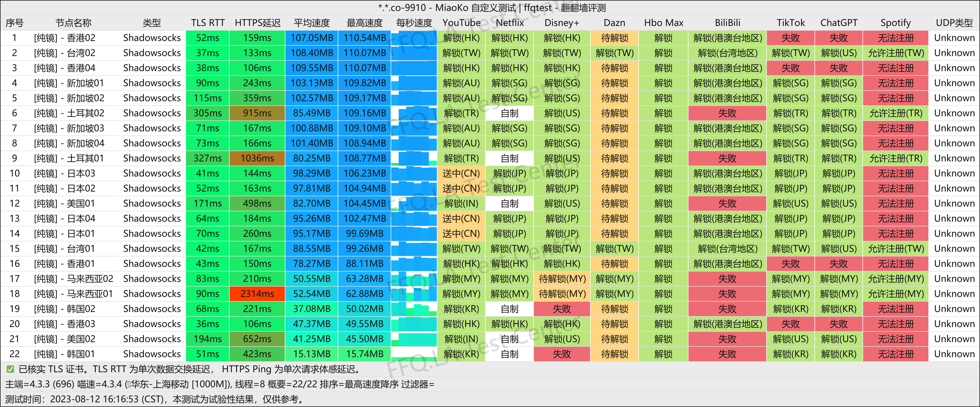Click Dazn 解锁(MY) cell in 马来西亚01 row

coord(615,294)
